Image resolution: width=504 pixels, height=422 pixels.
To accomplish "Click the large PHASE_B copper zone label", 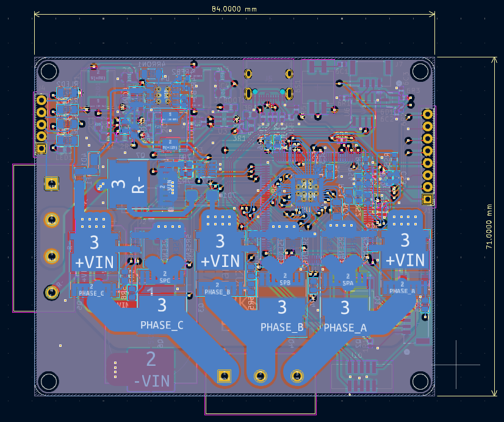I will [x=282, y=327].
